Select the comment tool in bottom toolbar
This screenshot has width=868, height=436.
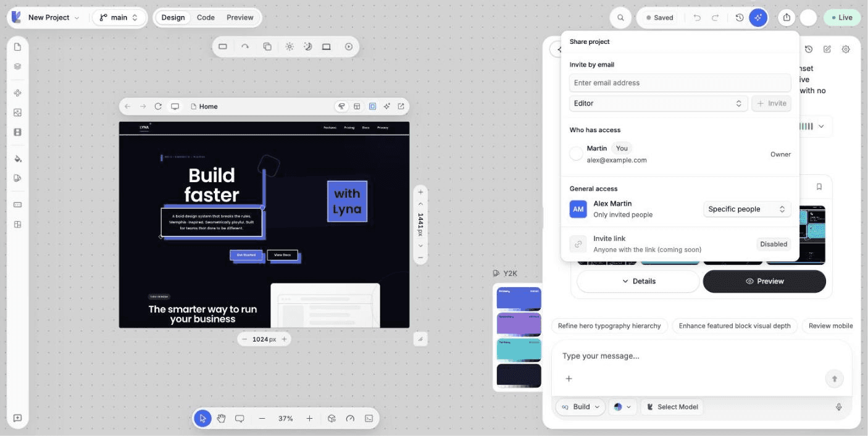tap(240, 418)
